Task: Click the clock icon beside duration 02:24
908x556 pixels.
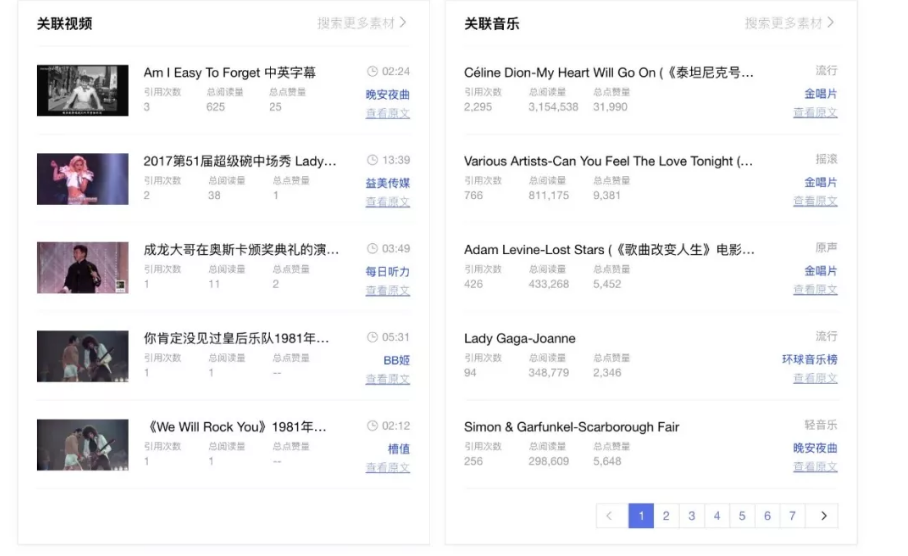Action: (372, 72)
